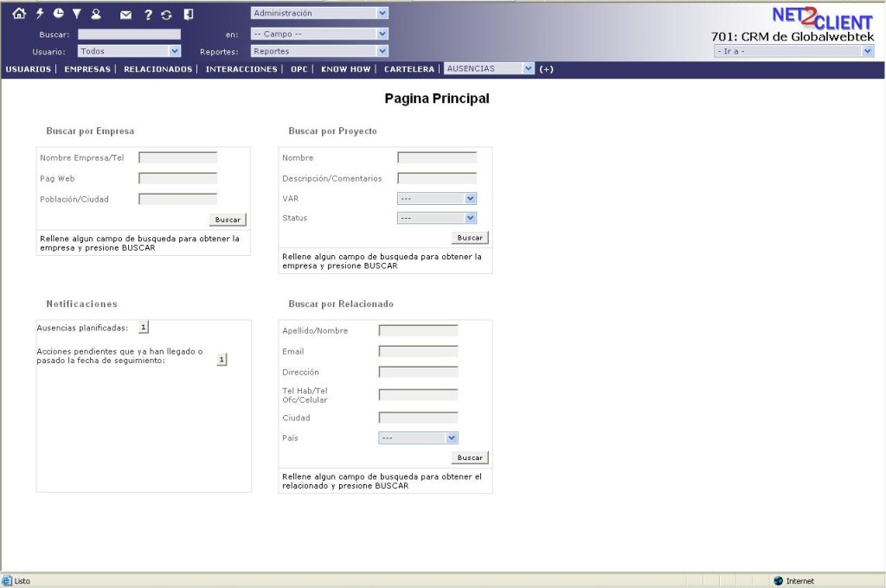Click the funnel filter icon

[x=76, y=14]
